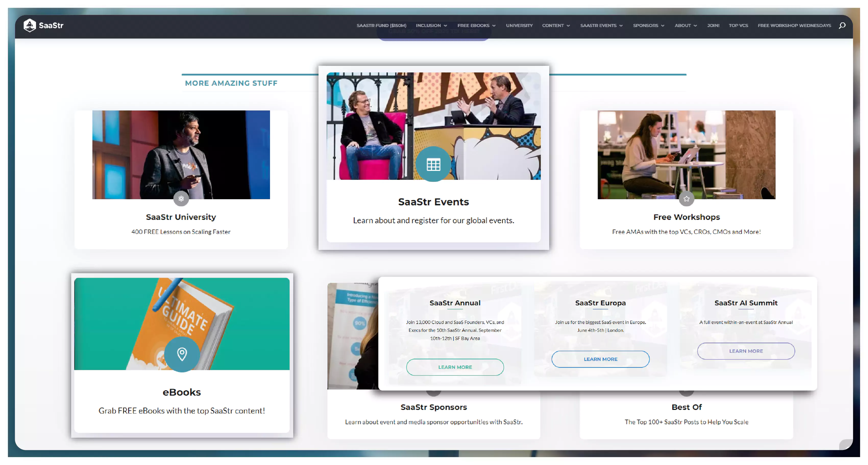Click the star icon under Free Workshops photo
The height and width of the screenshot is (465, 868).
(686, 199)
